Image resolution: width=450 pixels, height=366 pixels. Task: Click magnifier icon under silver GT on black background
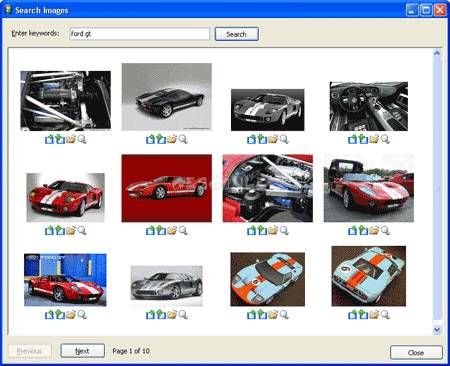(x=284, y=139)
